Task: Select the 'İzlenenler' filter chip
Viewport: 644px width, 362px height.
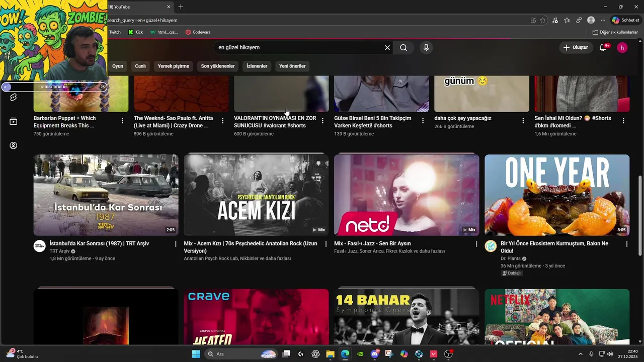Action: pyautogui.click(x=257, y=66)
